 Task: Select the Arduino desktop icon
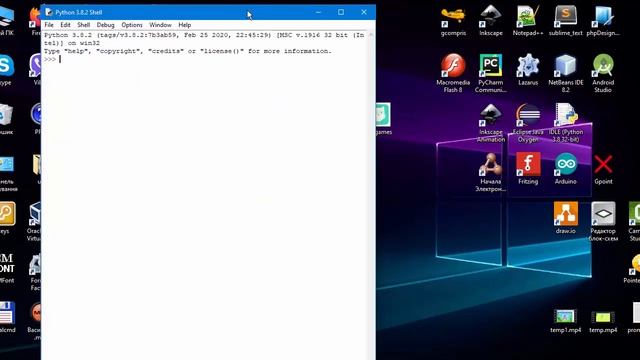[565, 169]
